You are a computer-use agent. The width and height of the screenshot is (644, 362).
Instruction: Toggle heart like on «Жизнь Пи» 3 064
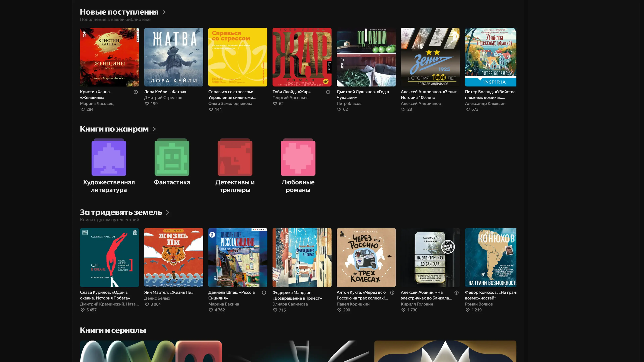(147, 304)
